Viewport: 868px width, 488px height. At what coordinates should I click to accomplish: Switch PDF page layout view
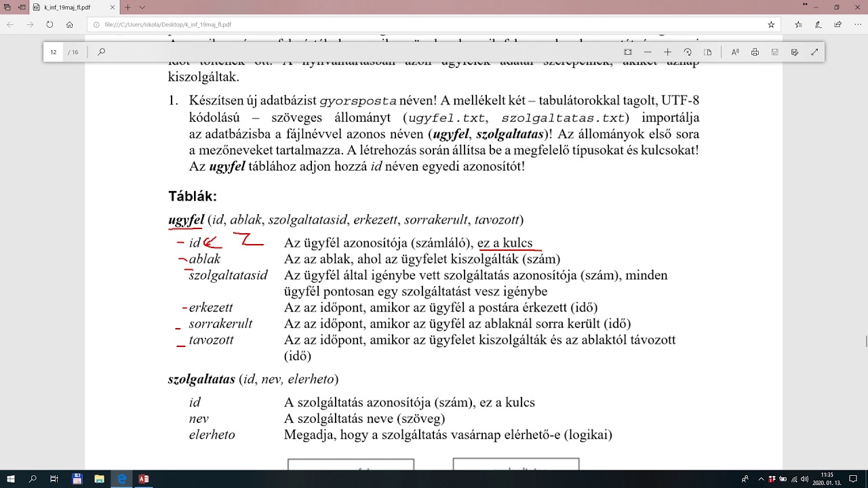tap(707, 52)
